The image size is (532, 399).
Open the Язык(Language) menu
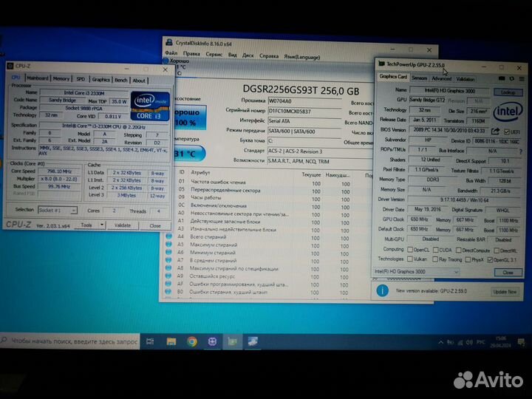[x=302, y=57]
